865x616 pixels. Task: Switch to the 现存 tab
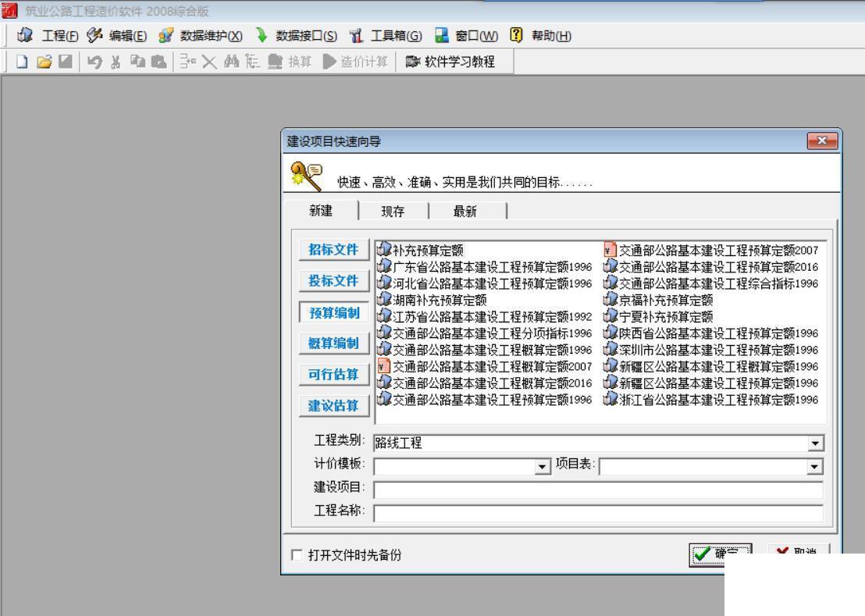point(393,212)
